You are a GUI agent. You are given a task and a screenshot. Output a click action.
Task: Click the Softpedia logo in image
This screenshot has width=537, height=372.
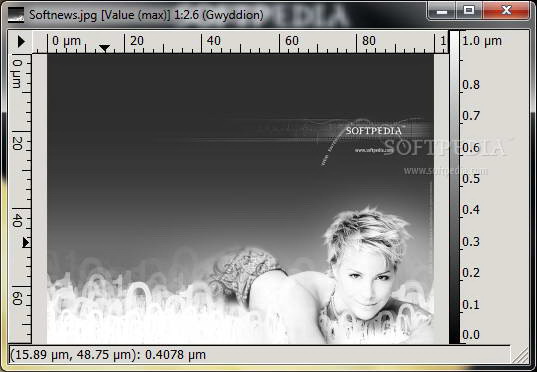click(373, 131)
